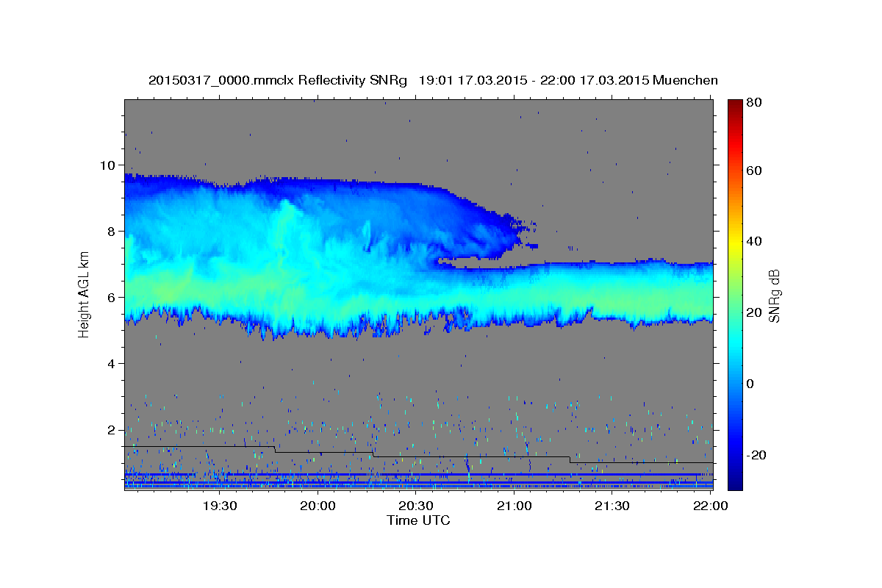Viewport: 882px width, 588px height.
Task: Click the 22:00 time tick label
Action: point(711,506)
